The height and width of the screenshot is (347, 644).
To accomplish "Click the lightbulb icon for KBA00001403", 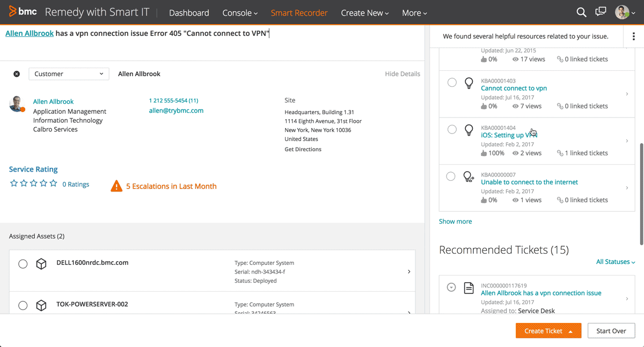I will pyautogui.click(x=469, y=83).
